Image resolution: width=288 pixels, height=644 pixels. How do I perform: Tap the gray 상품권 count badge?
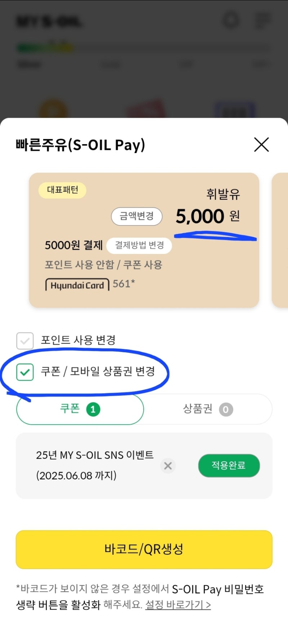pyautogui.click(x=226, y=410)
